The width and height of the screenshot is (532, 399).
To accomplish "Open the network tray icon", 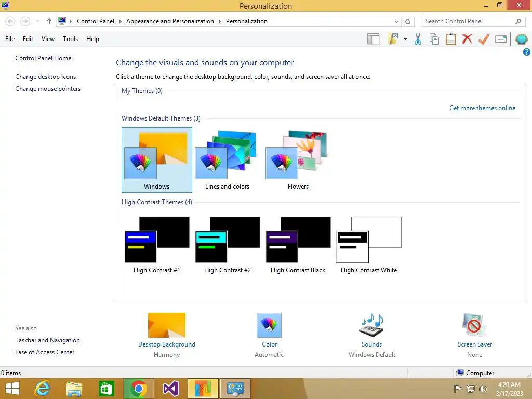I will (470, 389).
